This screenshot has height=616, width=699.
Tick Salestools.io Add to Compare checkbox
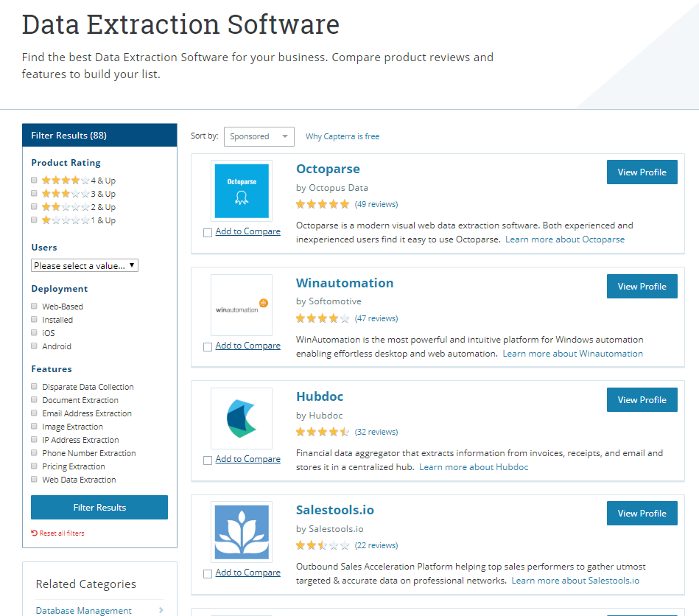coord(207,574)
